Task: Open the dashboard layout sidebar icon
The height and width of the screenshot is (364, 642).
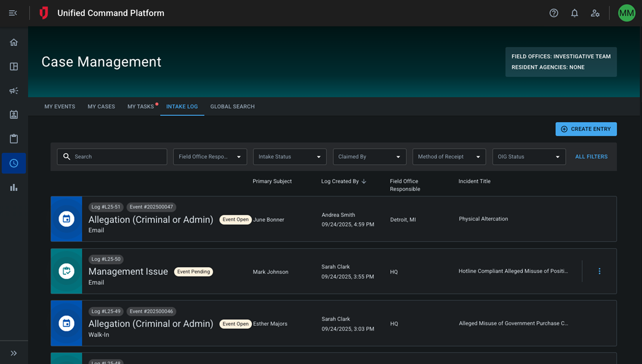Action: point(14,66)
